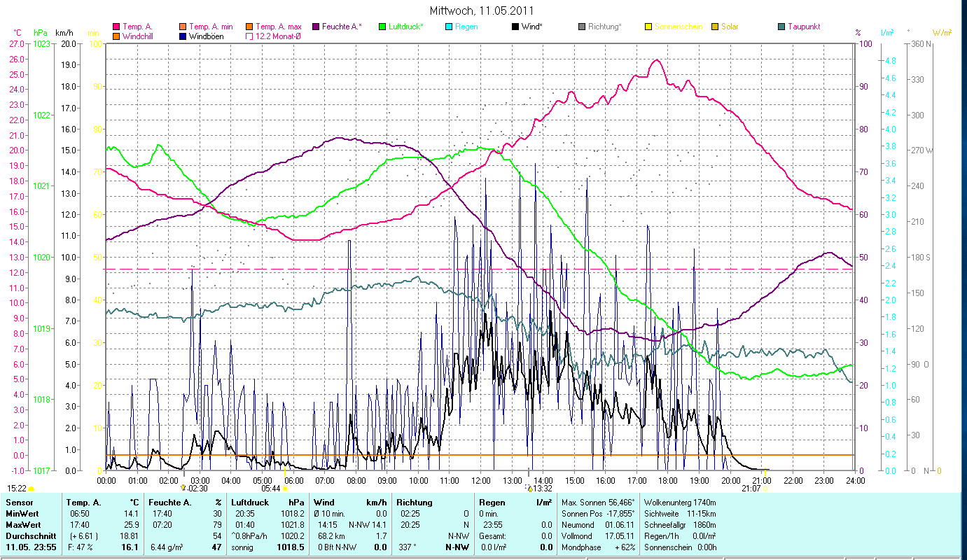Click the yellow Sonnenschein legend square
This screenshot has width=967, height=560.
[648, 27]
